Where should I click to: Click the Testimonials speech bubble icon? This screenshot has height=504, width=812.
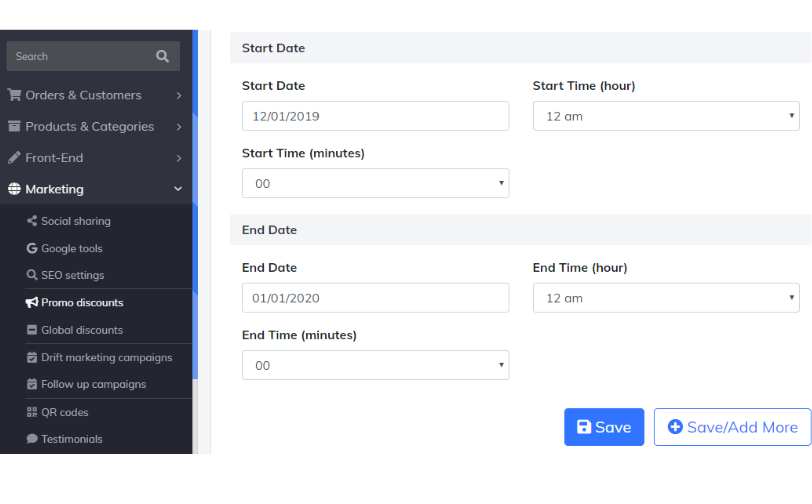[x=32, y=439]
